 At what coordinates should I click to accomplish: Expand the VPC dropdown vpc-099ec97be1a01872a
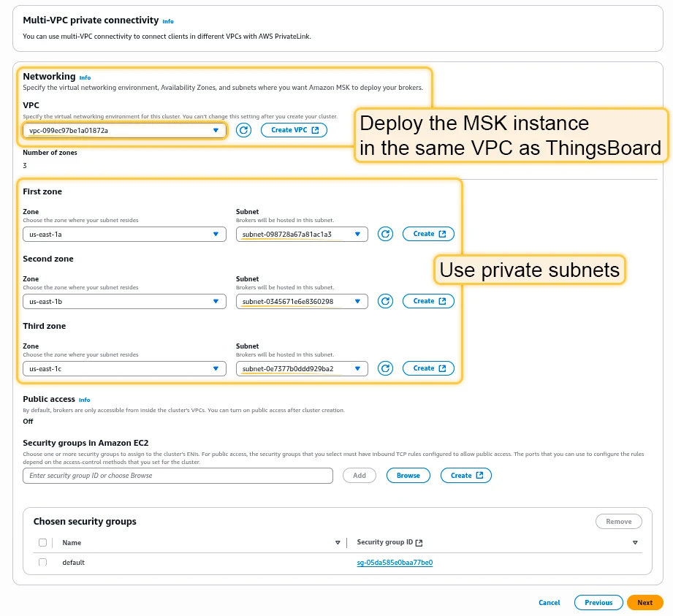(124, 130)
